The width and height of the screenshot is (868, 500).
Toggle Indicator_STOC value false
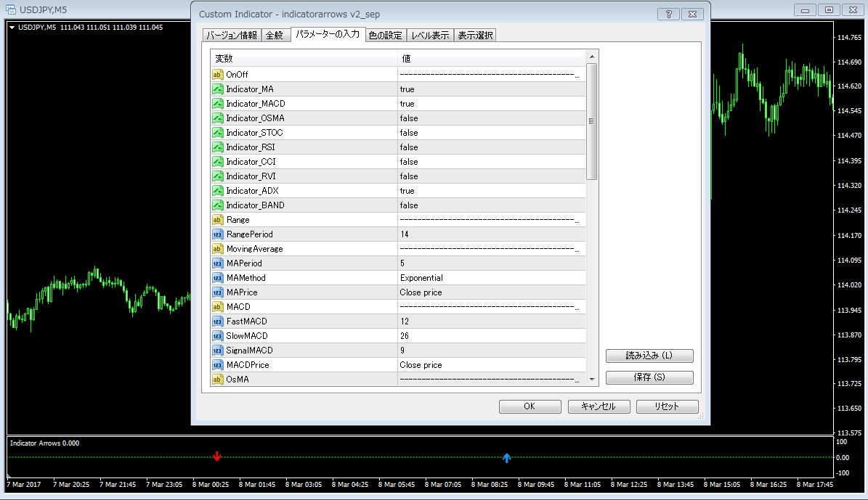tap(492, 133)
